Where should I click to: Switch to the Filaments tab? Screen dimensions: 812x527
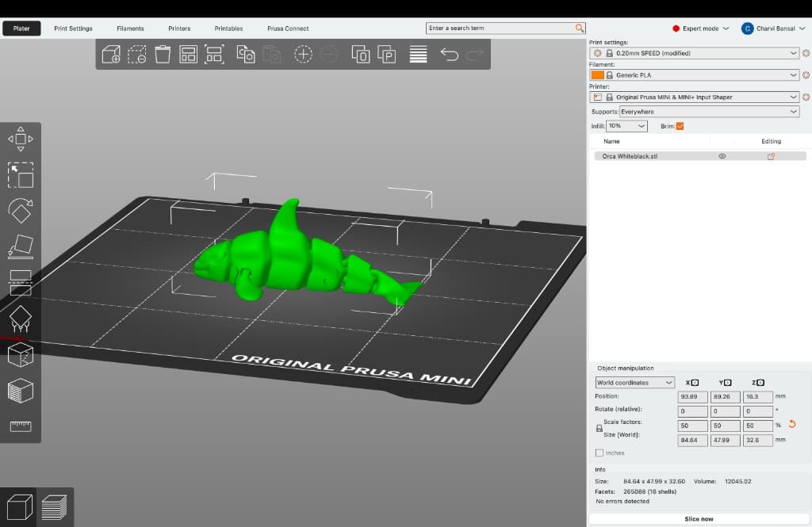click(x=131, y=29)
